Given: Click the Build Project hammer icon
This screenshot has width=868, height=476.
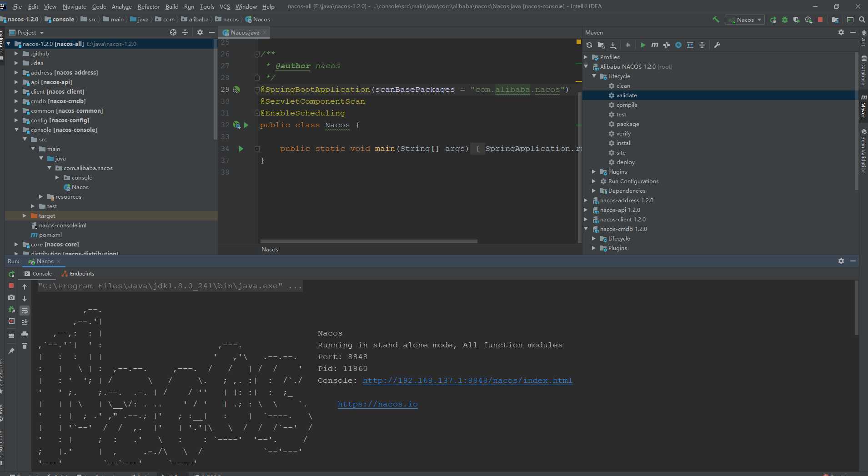Looking at the screenshot, I should (716, 20).
